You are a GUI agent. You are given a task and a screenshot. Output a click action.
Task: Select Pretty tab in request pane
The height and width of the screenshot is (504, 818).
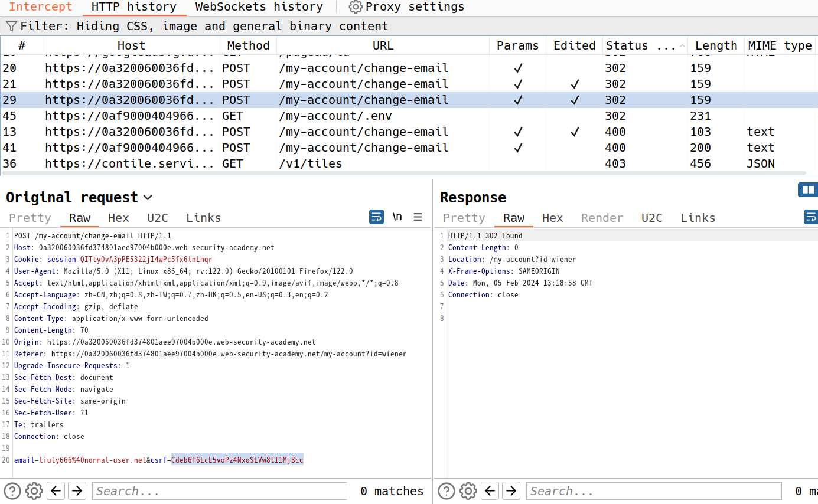[30, 218]
